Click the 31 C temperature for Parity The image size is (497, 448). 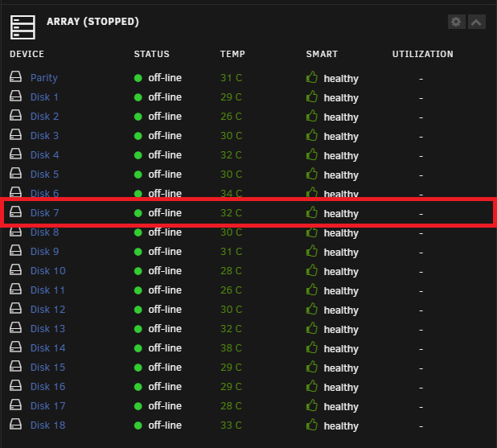[231, 78]
